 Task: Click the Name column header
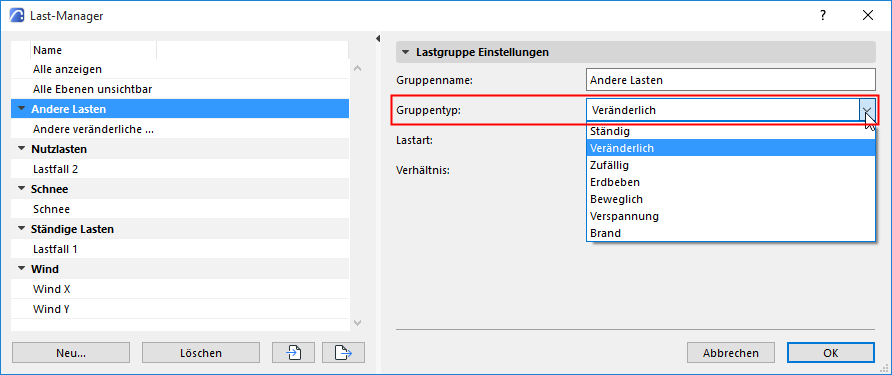pyautogui.click(x=93, y=50)
